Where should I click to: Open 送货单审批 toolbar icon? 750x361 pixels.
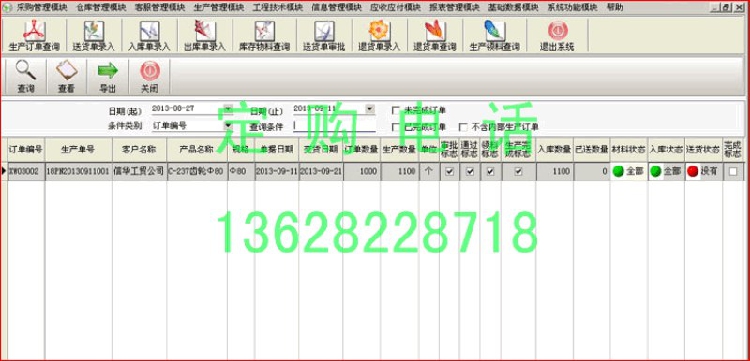pyautogui.click(x=324, y=36)
